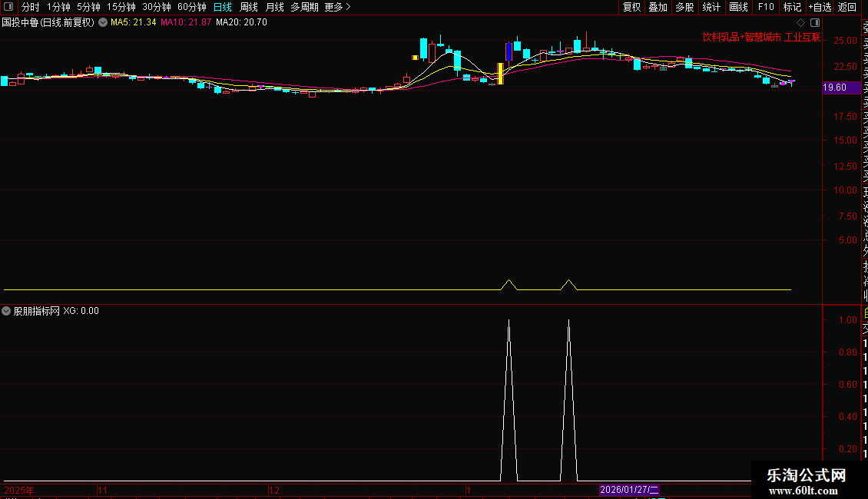This screenshot has height=499, width=868.
Task: Click the stock title 国投中鲁(日线.前复权)
Action: coord(48,23)
